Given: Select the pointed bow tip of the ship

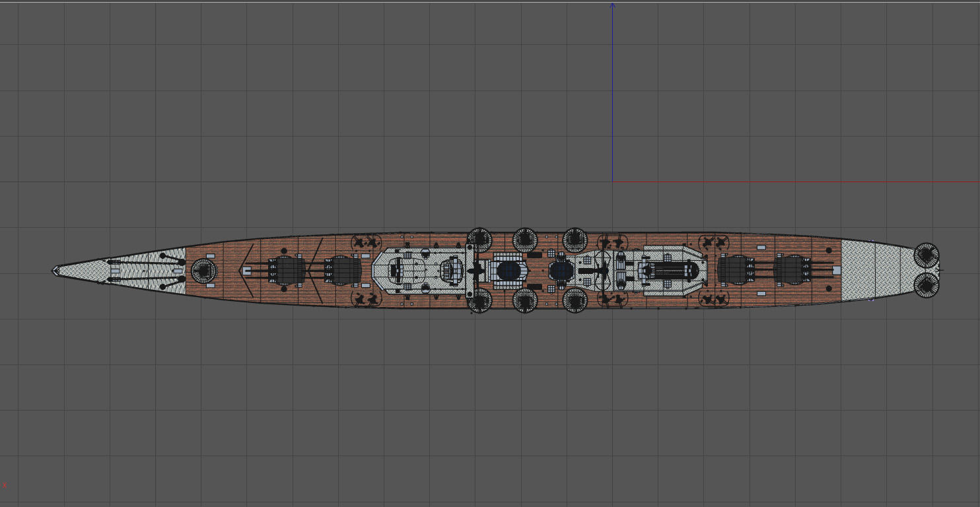Looking at the screenshot, I should pyautogui.click(x=56, y=271).
